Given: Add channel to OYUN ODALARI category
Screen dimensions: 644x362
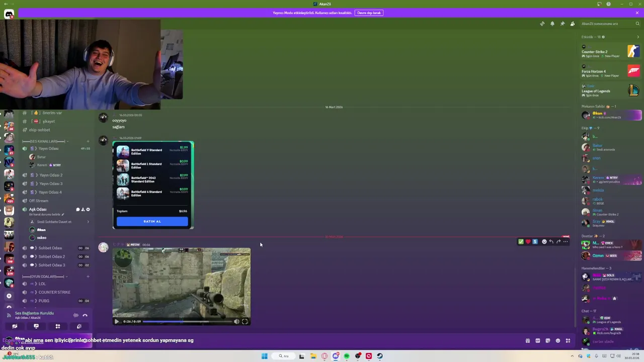Looking at the screenshot, I should [88, 277].
